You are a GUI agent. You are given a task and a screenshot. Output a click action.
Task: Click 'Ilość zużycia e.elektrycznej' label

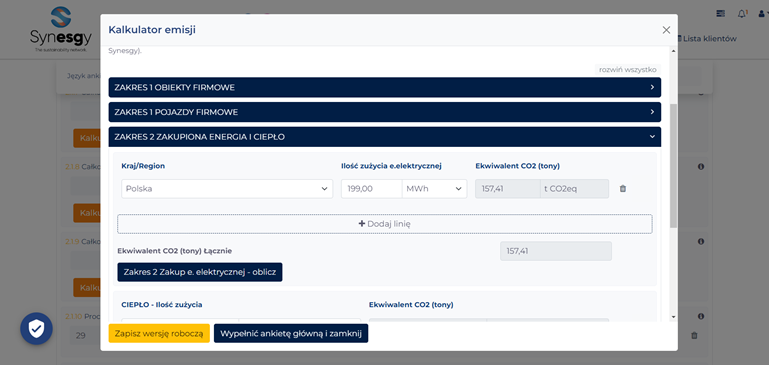391,166
